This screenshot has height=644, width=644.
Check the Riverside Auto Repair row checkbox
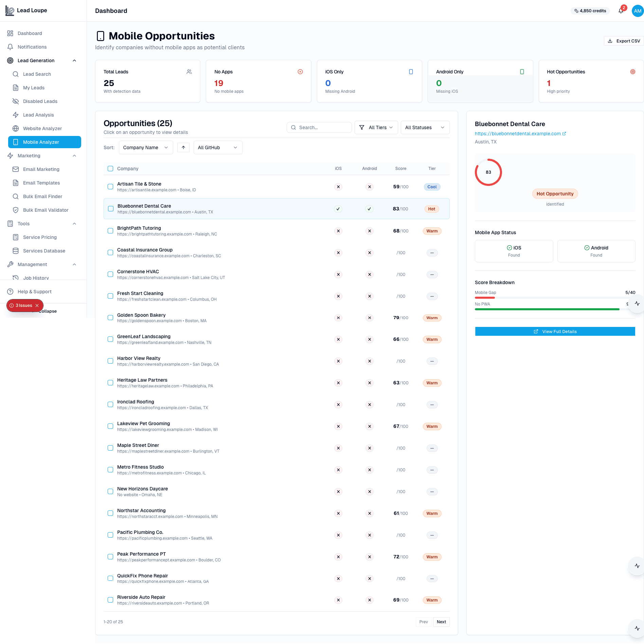(x=110, y=600)
